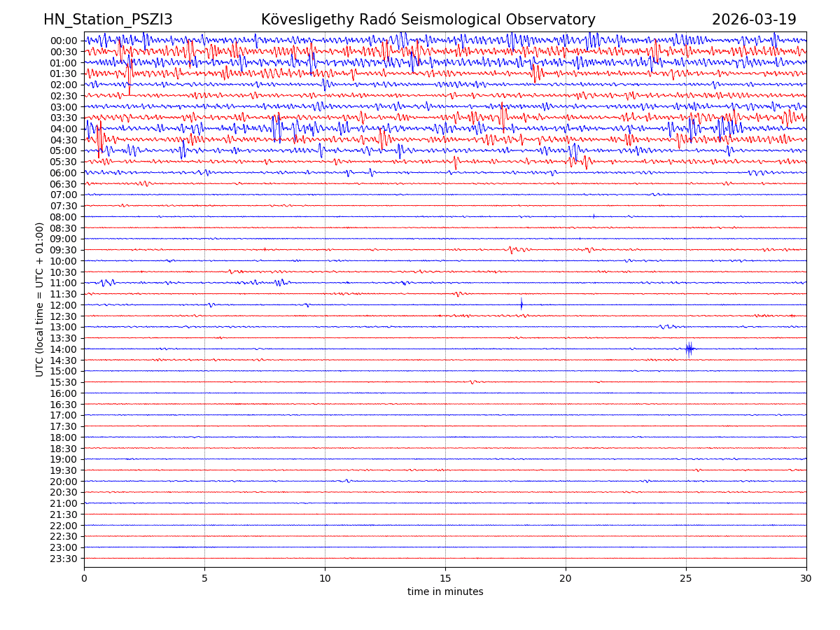The image size is (840, 630).
Task: Click the 2026-03-19 date label
Action: click(x=754, y=20)
